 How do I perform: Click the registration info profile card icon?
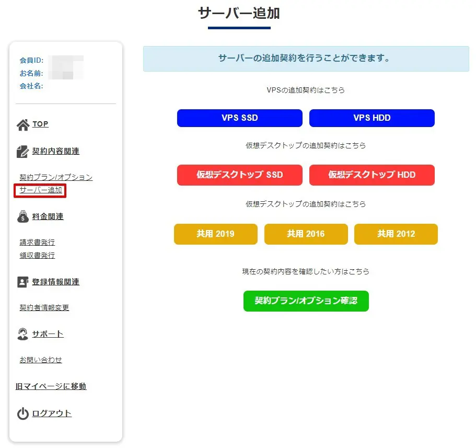pos(23,282)
